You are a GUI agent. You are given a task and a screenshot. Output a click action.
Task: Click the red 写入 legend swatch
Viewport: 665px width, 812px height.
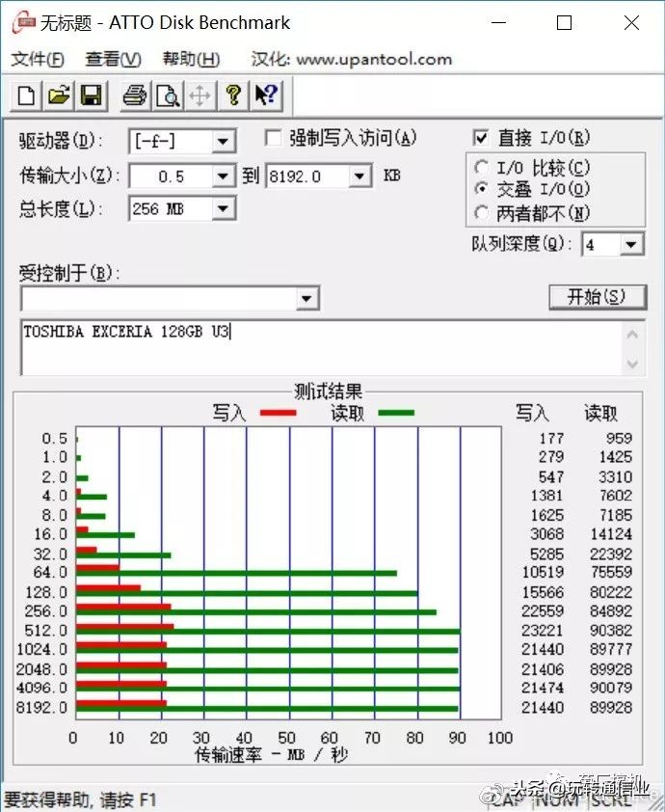pyautogui.click(x=278, y=413)
